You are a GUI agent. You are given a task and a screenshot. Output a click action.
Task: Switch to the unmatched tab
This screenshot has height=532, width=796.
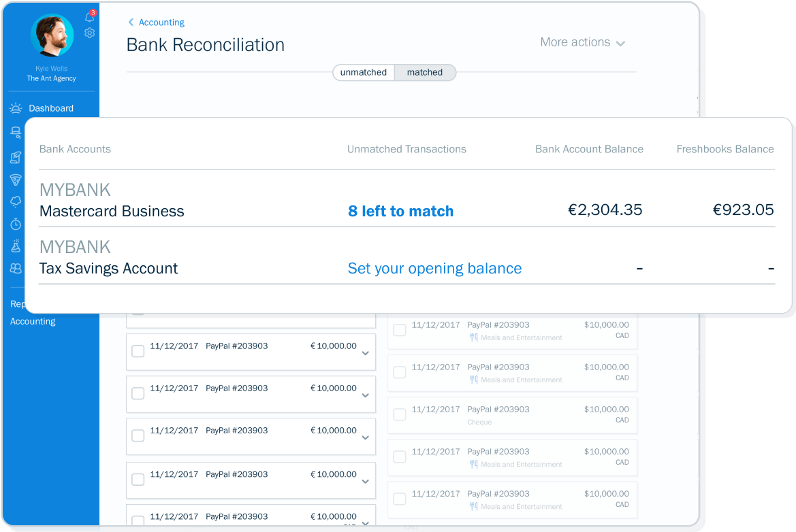pos(364,73)
